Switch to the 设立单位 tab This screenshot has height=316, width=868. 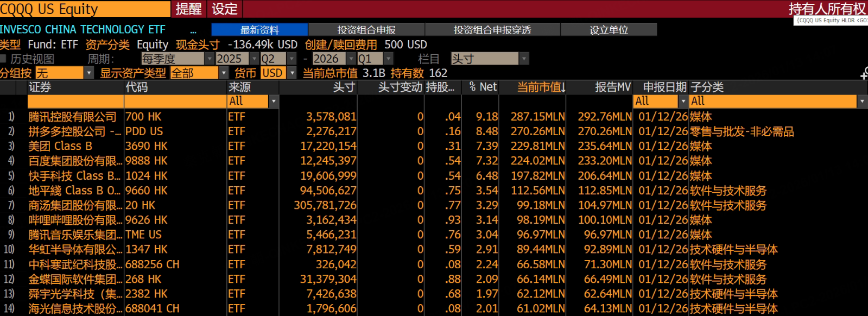tap(609, 30)
